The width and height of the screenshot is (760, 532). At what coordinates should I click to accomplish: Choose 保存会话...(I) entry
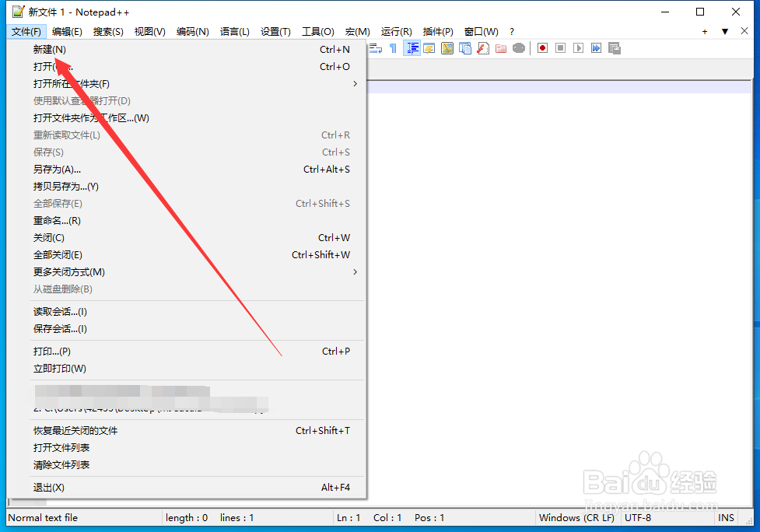coord(187,329)
